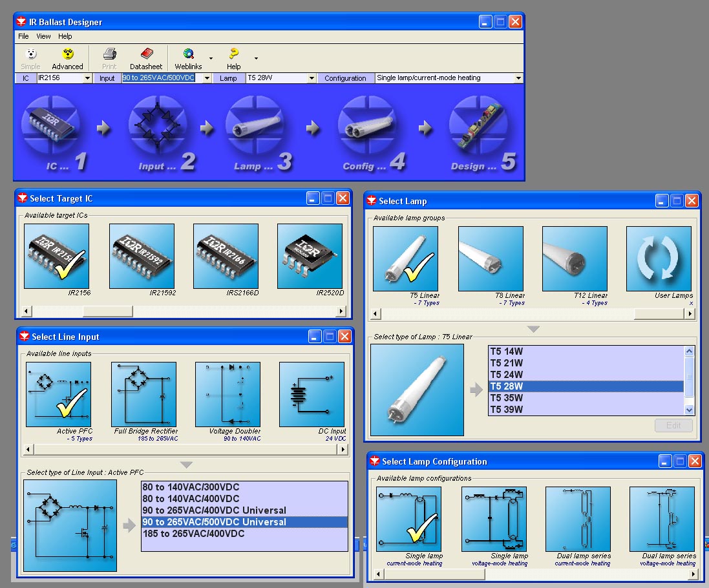Choose 90 to 265VAC/400VDC Universal input
Viewport: 709px width, 588px height.
pos(244,510)
